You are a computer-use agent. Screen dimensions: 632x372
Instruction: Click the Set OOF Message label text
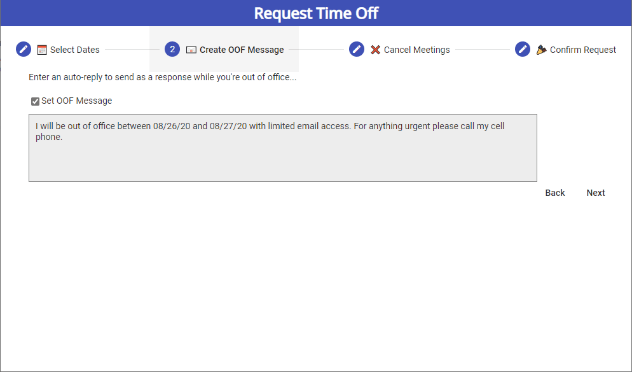(x=77, y=101)
